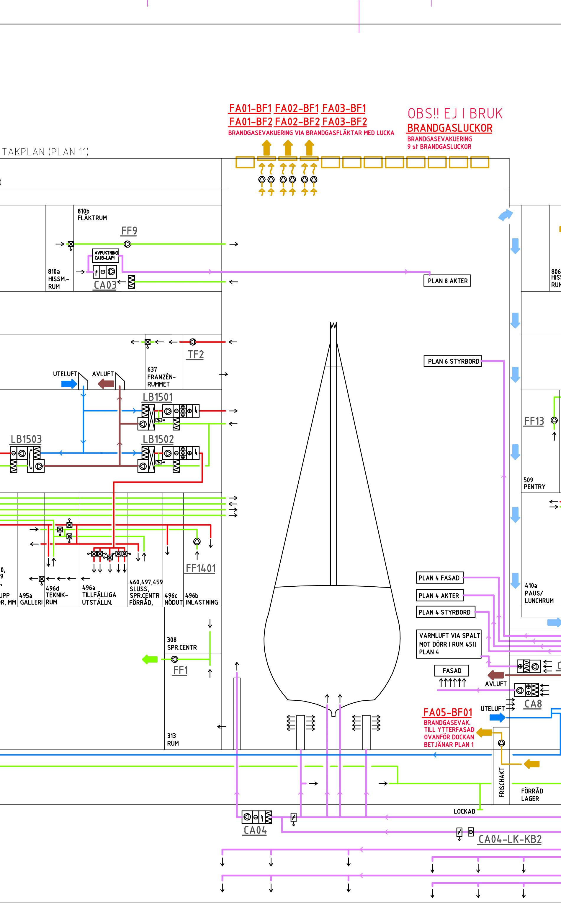561x924 pixels.
Task: Click the green FF1 exhaust arrow
Action: tap(150, 659)
